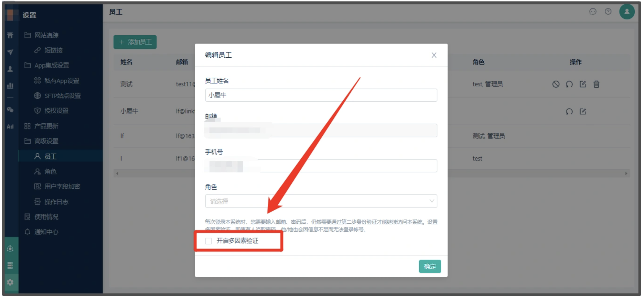Click the 添加员工 button
The height and width of the screenshot is (298, 644).
(135, 42)
